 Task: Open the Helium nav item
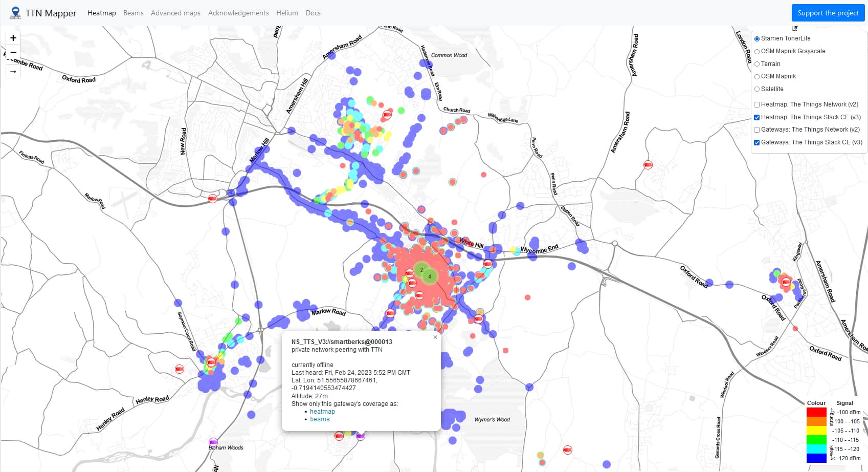[x=287, y=13]
